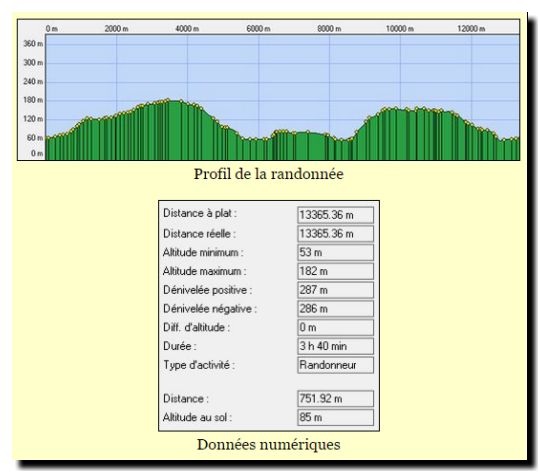Viewport: 539px width, 472px height.
Task: Select the Altitude minimum 53 m field
Action: (335, 252)
